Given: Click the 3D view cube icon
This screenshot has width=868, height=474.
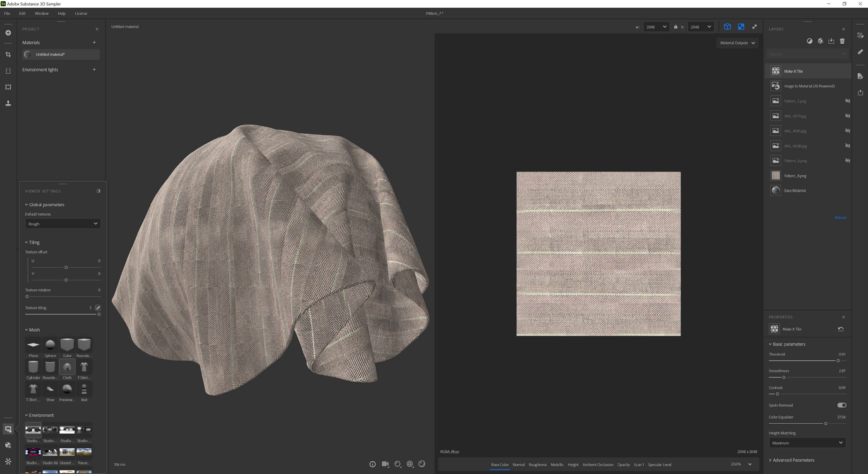Looking at the screenshot, I should click(x=727, y=27).
